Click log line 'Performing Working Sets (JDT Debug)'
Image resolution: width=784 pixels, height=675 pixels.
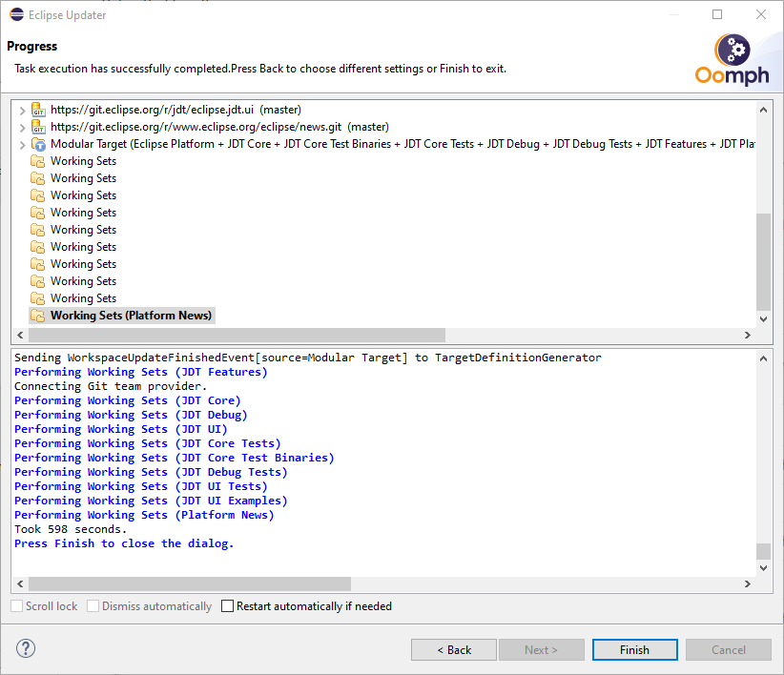(x=131, y=415)
